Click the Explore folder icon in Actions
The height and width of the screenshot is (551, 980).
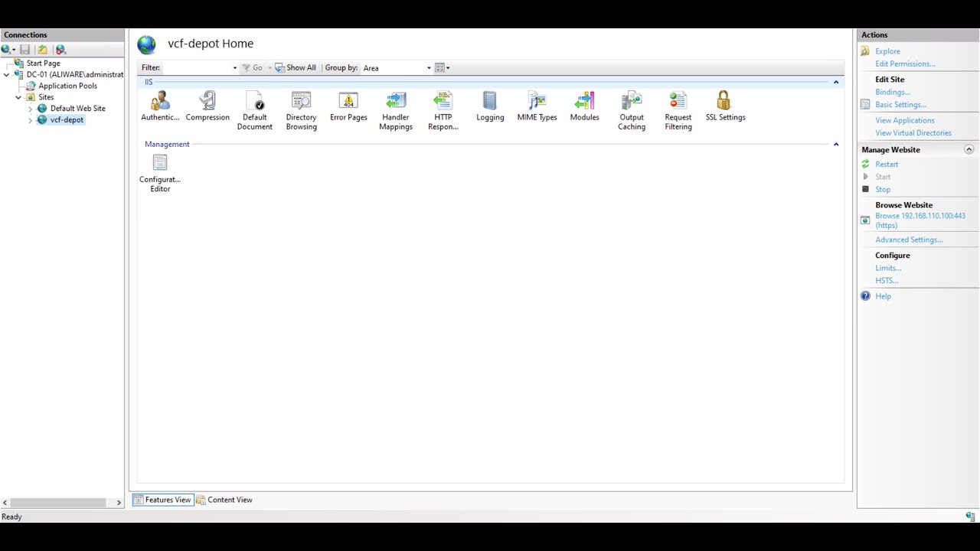(x=865, y=51)
